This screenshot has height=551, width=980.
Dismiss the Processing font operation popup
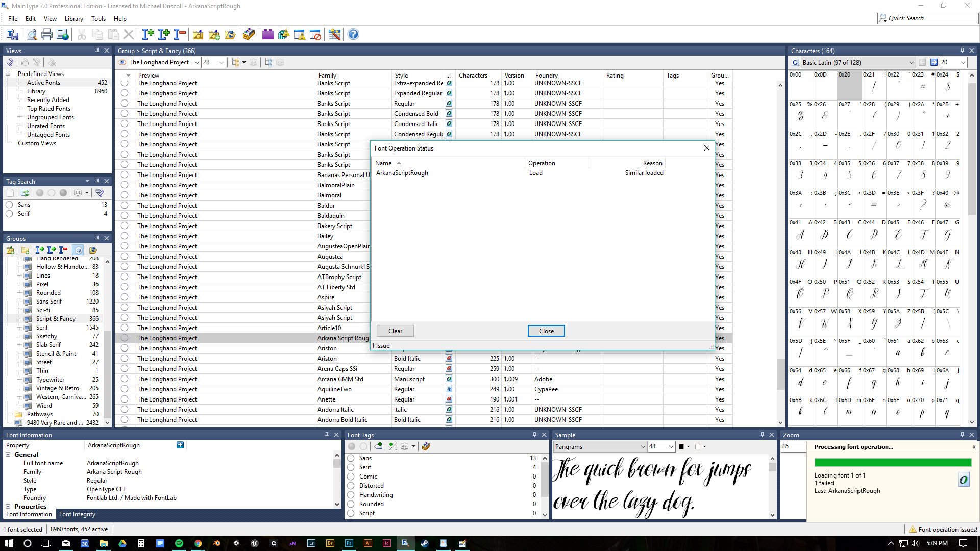click(x=974, y=447)
